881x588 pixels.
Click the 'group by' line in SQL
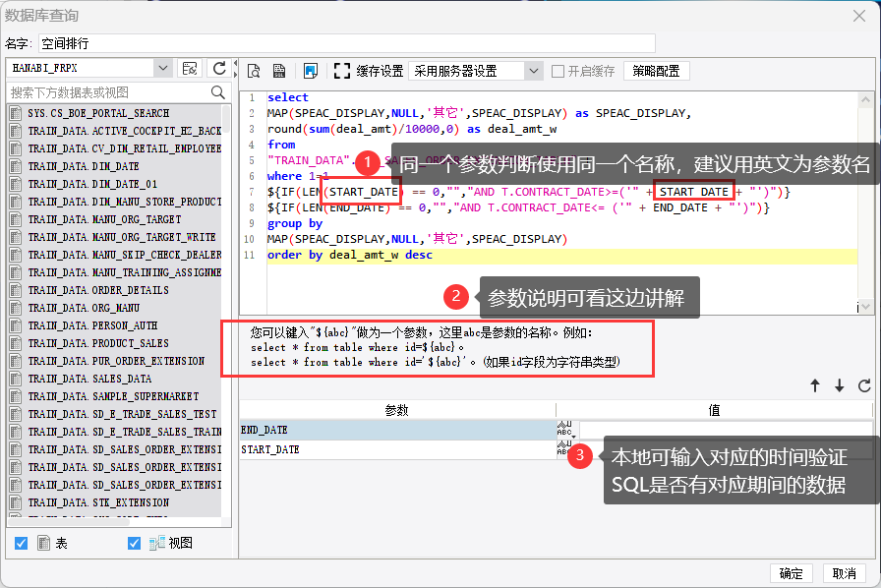[x=295, y=223]
